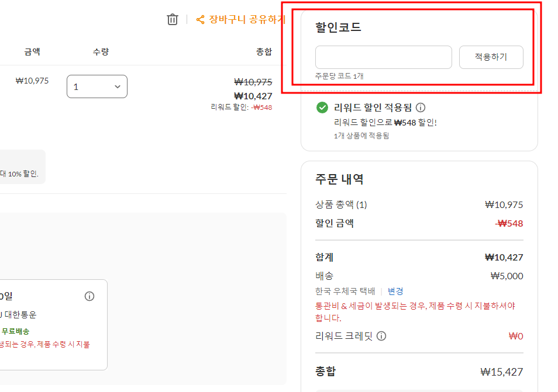Click the trash can icon to remove item
This screenshot has height=392, width=558.
(x=172, y=19)
